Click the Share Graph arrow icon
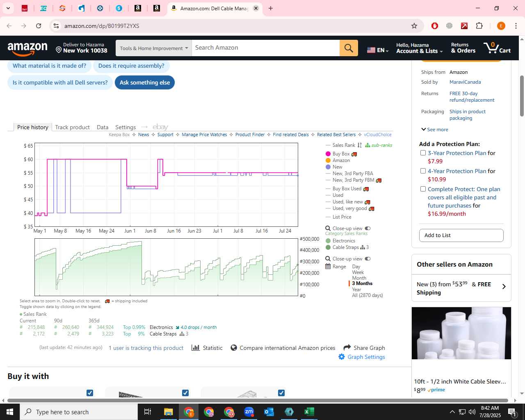The width and height of the screenshot is (525, 420). click(x=347, y=347)
